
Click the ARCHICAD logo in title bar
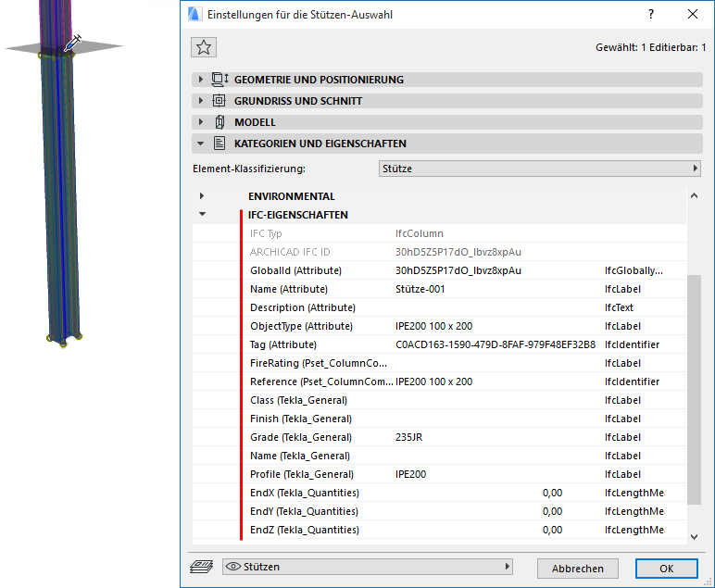click(194, 14)
